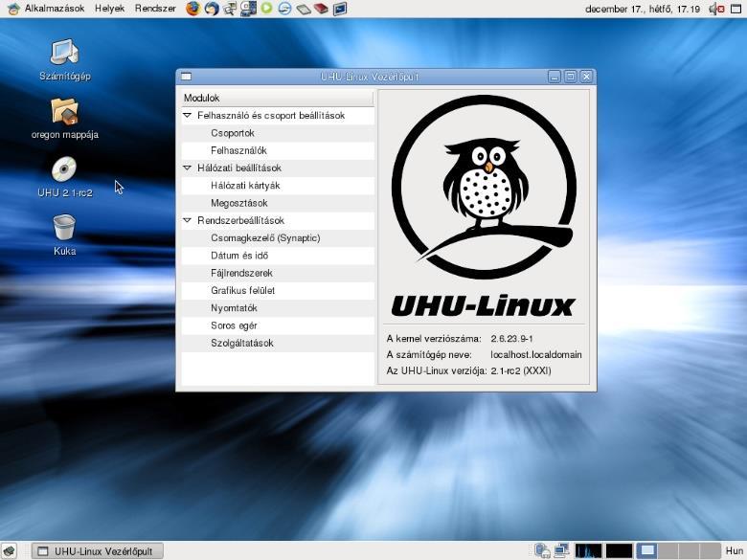
Task: Click the muted volume speaker icon
Action: point(716,9)
